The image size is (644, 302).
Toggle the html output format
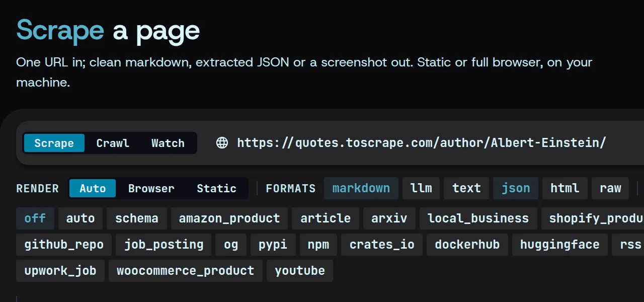pyautogui.click(x=565, y=188)
